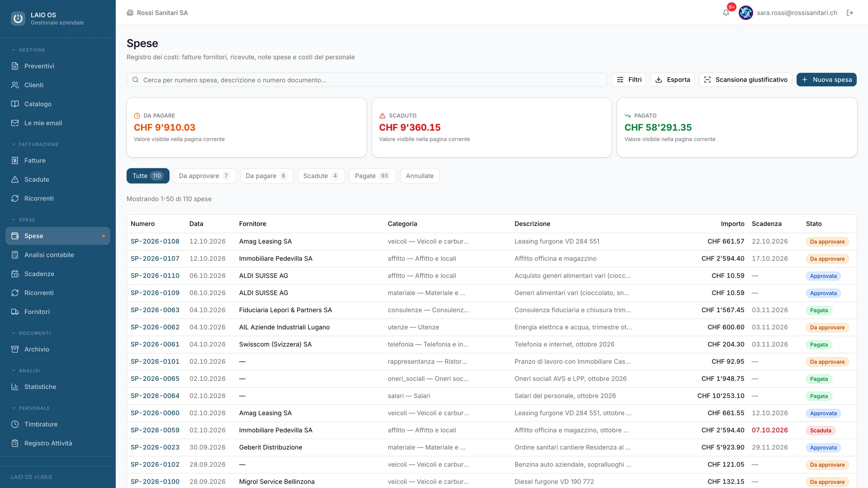Viewport: 868px width, 488px height.
Task: Click Scaduta status badge for SP-2026-0059
Action: point(820,430)
